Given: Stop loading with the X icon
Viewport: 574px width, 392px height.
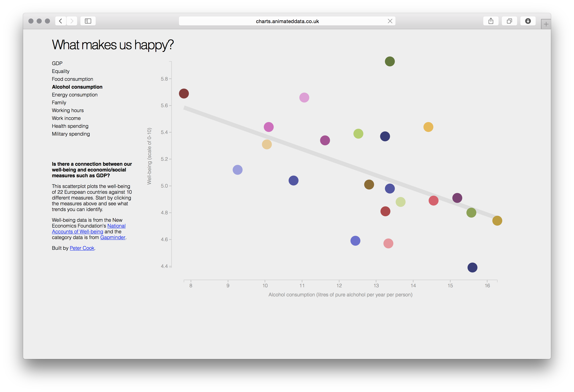Looking at the screenshot, I should [390, 21].
